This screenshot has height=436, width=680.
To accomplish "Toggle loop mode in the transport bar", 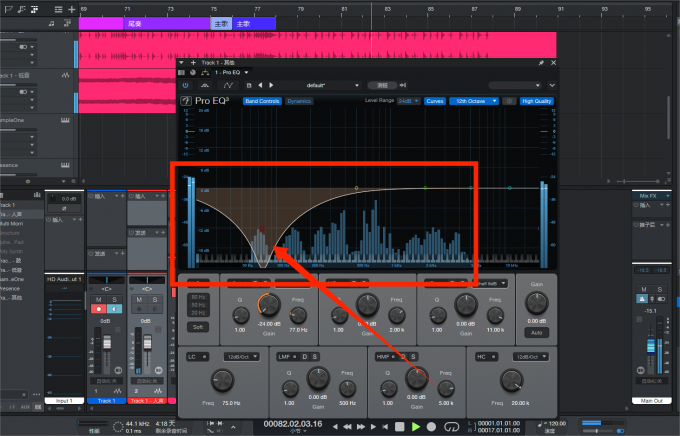I will click(451, 427).
